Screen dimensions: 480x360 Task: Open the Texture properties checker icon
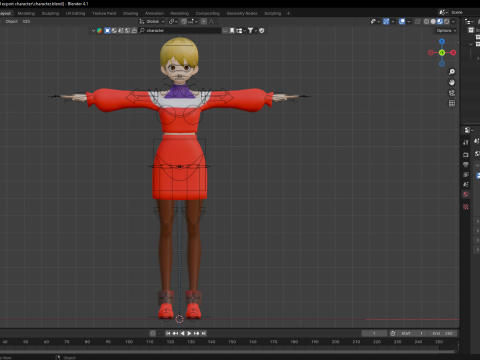click(466, 207)
